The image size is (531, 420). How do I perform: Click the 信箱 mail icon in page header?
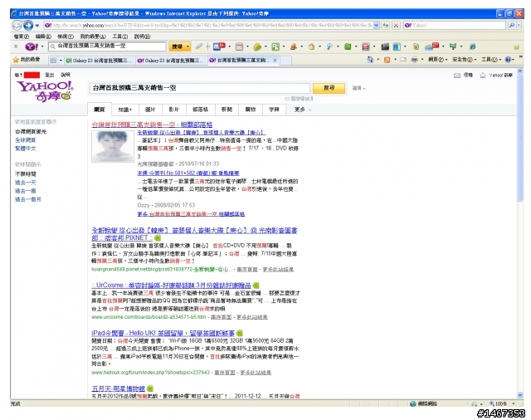pos(457,76)
